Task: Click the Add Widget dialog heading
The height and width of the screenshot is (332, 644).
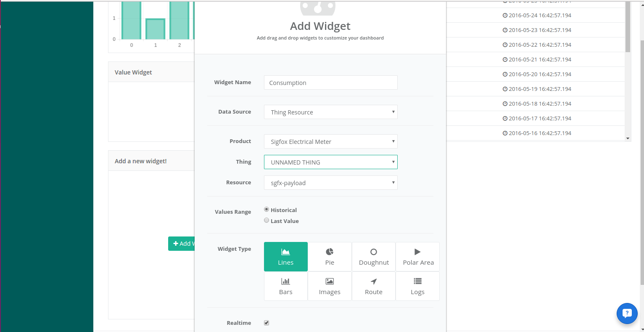Action: pyautogui.click(x=320, y=26)
